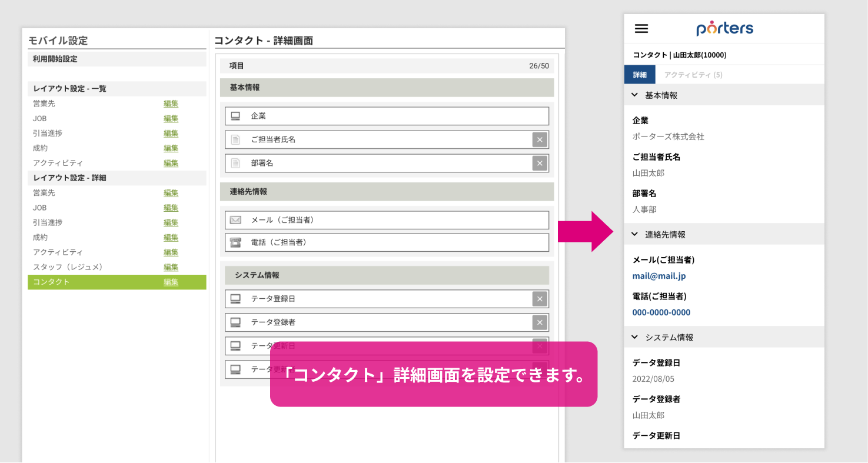Tap the 000-0000-0000 phone number link
This screenshot has width=868, height=463.
click(661, 312)
